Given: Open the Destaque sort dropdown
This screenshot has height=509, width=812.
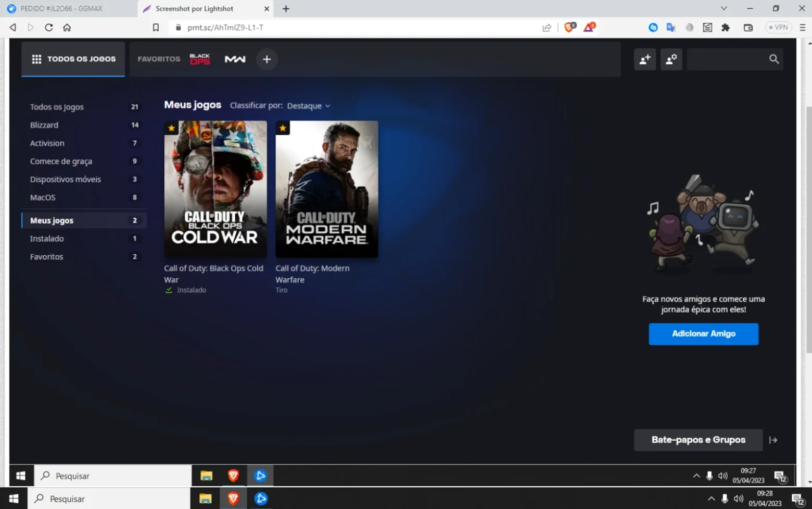Looking at the screenshot, I should point(309,106).
